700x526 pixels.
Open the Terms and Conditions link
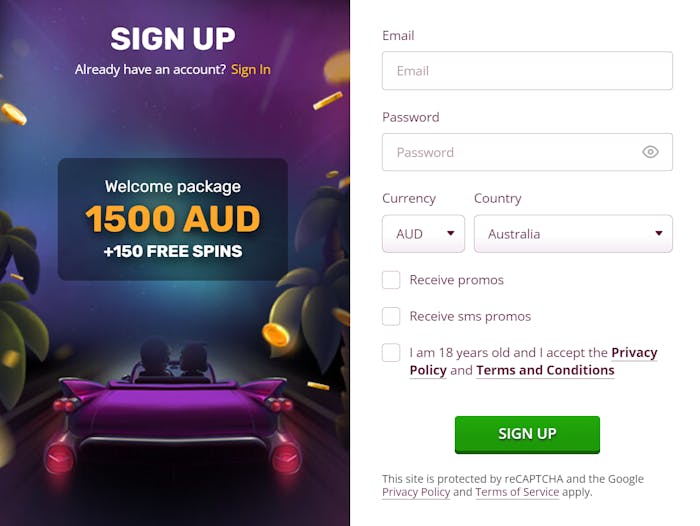coord(545,370)
